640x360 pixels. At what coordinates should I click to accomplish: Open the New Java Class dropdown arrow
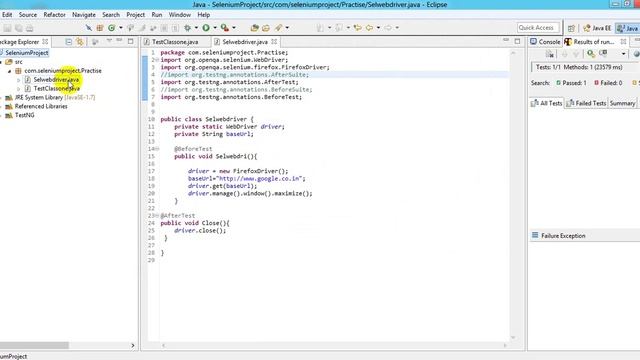(x=120, y=28)
